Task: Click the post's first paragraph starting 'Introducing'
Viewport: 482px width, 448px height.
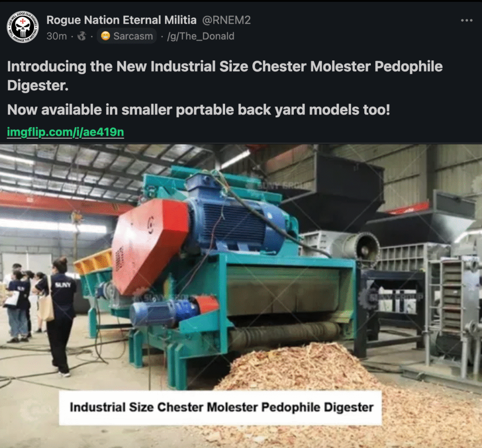Action: [225, 76]
